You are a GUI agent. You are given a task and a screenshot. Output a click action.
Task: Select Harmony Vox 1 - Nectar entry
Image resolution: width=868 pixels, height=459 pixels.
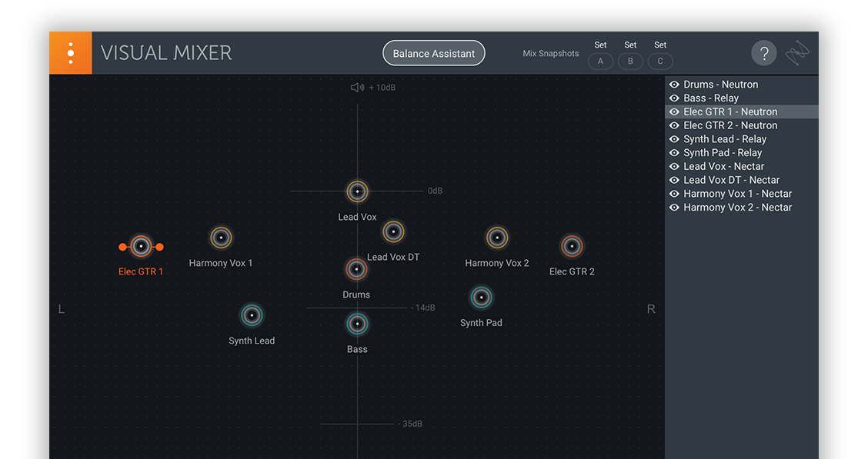pos(737,193)
